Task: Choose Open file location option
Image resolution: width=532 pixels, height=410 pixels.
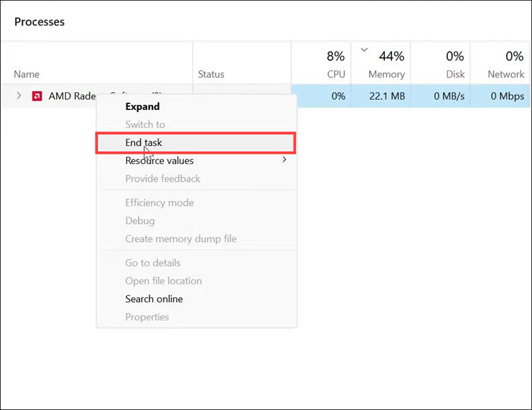Action: pos(163,281)
